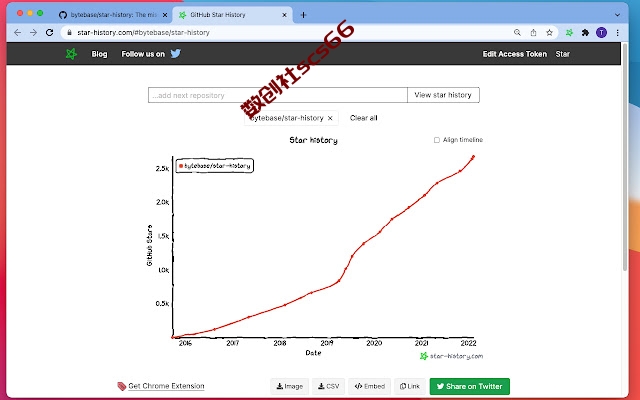The height and width of the screenshot is (400, 640).
Task: Open a new tab with the plus button
Action: (303, 15)
